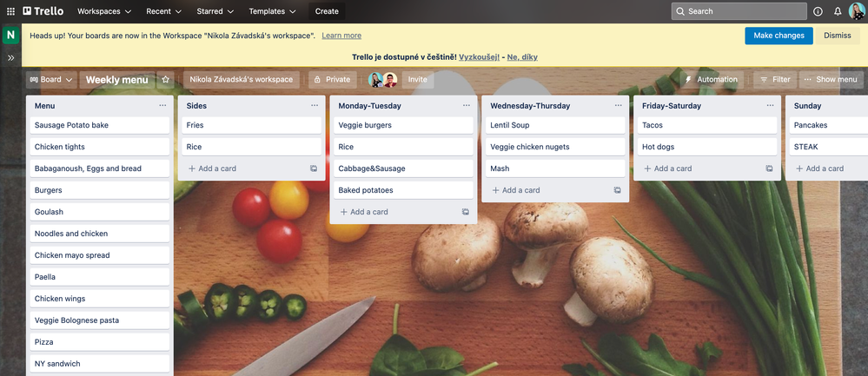Create card from template in Sides list

[x=314, y=168]
